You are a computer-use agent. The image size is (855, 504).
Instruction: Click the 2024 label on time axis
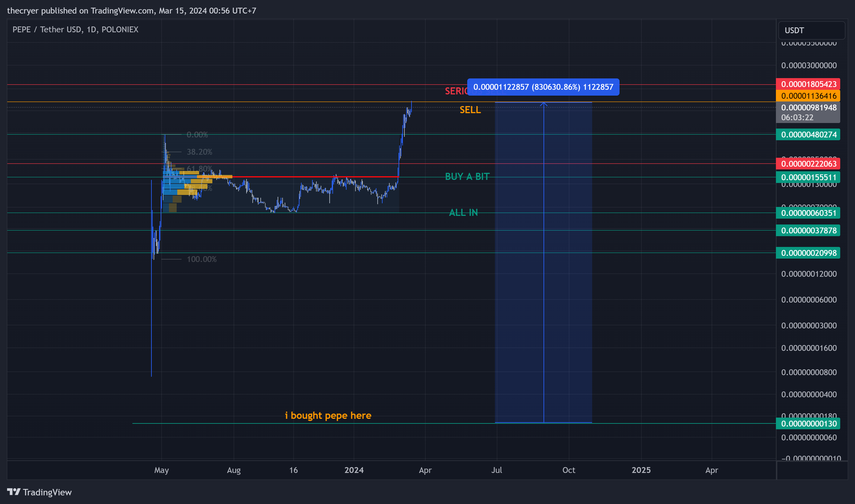(354, 470)
